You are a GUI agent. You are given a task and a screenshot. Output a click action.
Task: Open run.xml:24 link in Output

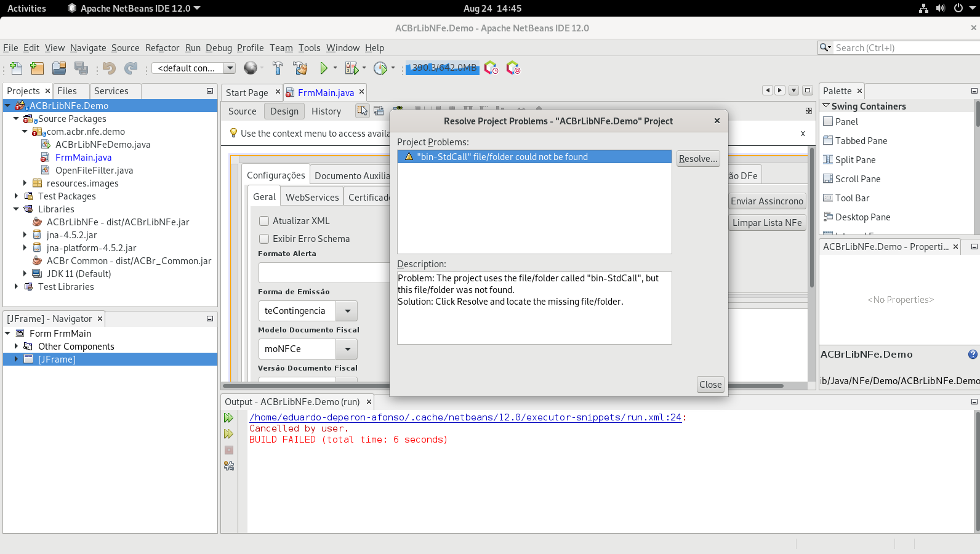coord(465,417)
